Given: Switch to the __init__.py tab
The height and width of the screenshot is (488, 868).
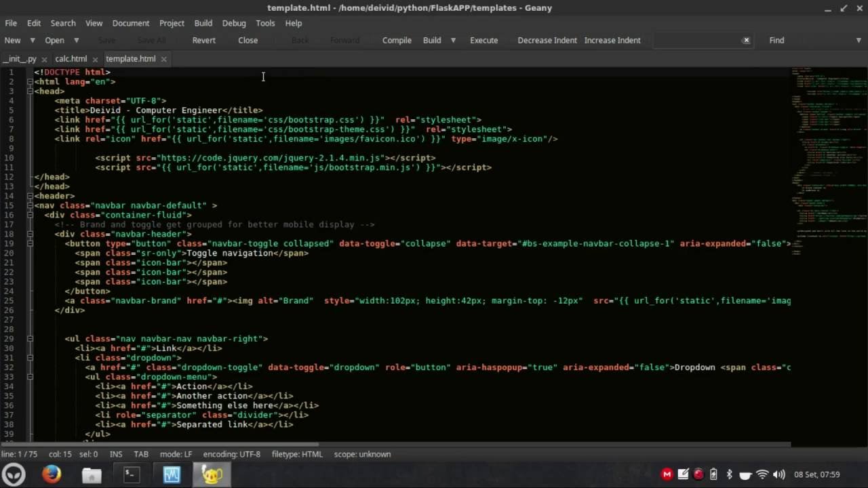Looking at the screenshot, I should click(x=20, y=59).
